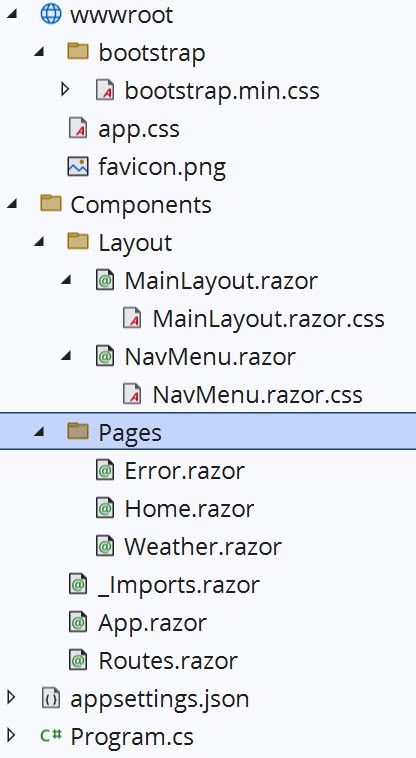Click the App.razor file icon
The image size is (416, 758).
(x=78, y=622)
